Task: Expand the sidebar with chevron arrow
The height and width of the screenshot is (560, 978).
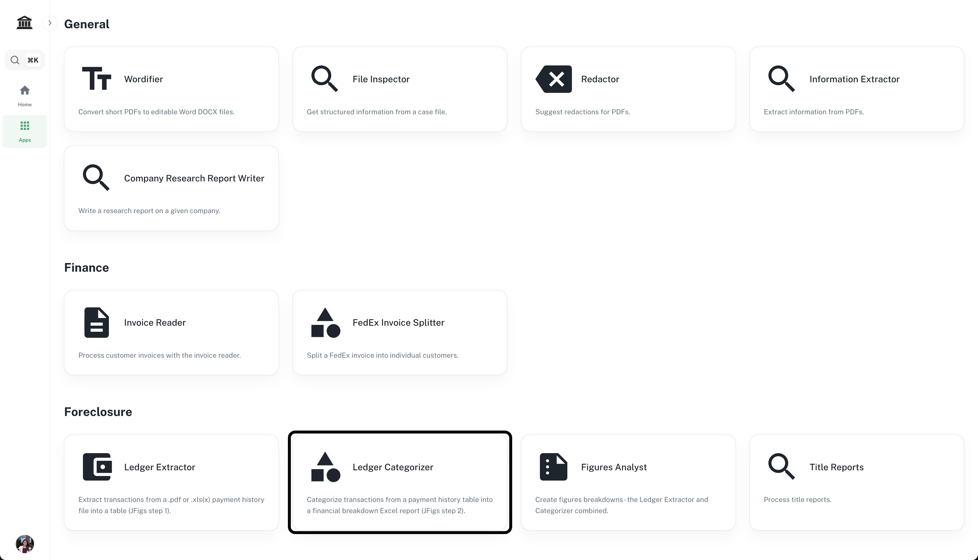Action: tap(50, 23)
